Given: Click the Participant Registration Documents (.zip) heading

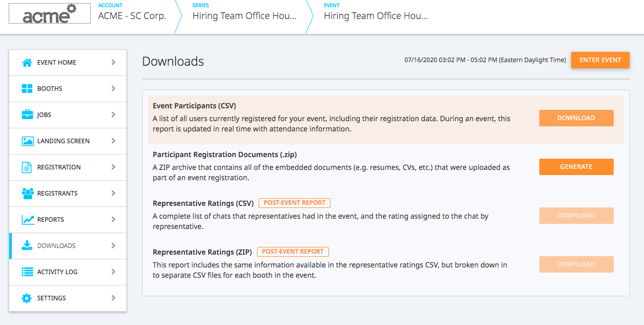Looking at the screenshot, I should [225, 155].
